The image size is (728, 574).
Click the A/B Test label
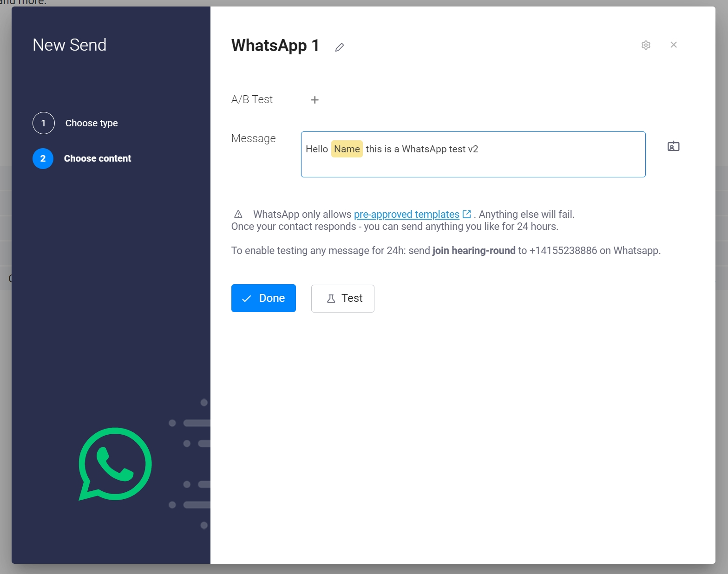click(252, 99)
